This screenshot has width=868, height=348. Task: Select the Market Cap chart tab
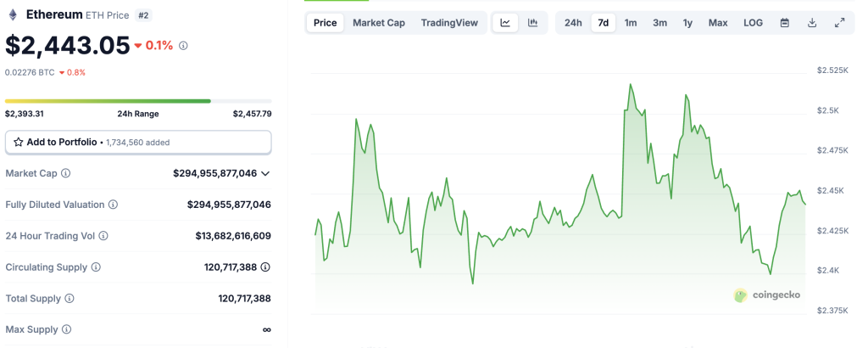(379, 23)
